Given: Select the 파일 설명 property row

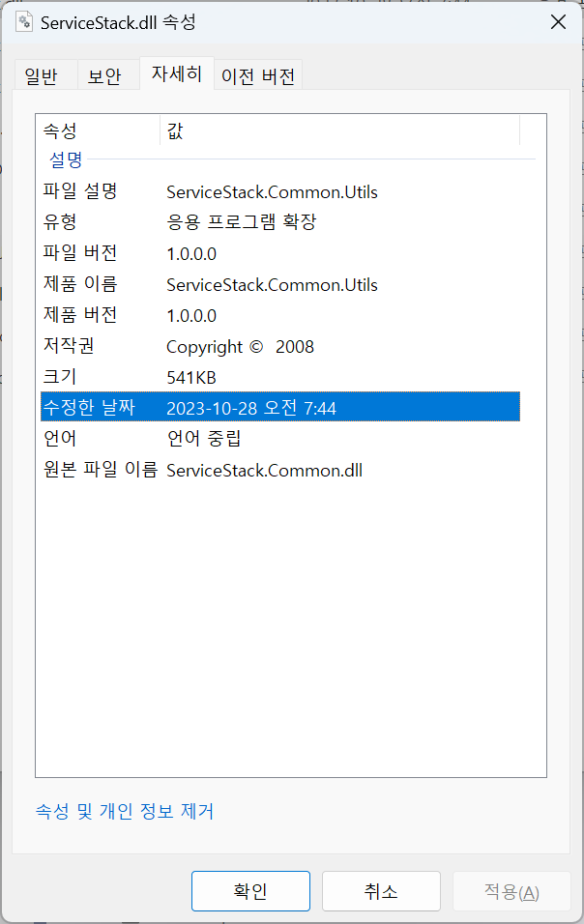Looking at the screenshot, I should click(280, 191).
